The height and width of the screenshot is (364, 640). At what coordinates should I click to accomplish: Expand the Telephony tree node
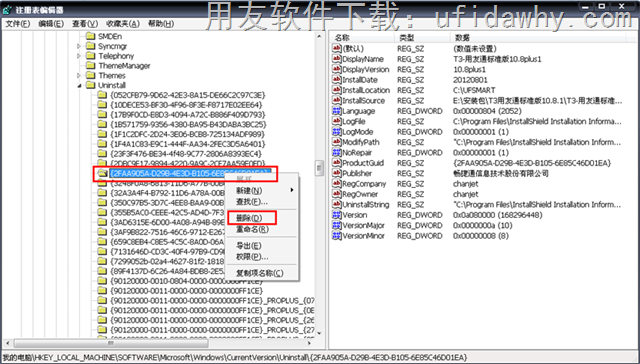(x=79, y=56)
